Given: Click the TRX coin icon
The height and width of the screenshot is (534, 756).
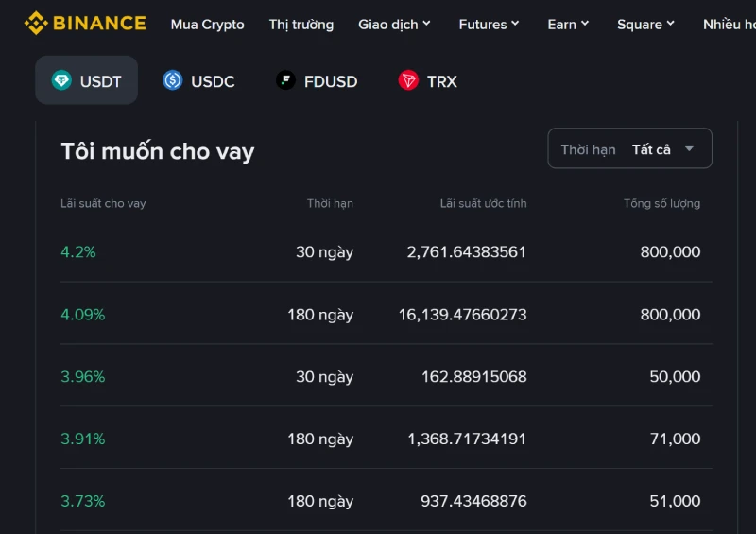Looking at the screenshot, I should coord(408,81).
